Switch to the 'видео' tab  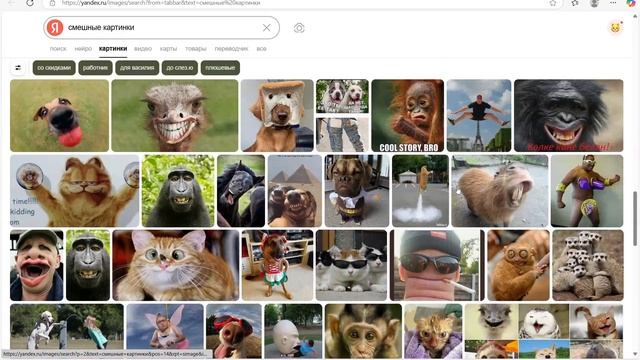(x=143, y=49)
